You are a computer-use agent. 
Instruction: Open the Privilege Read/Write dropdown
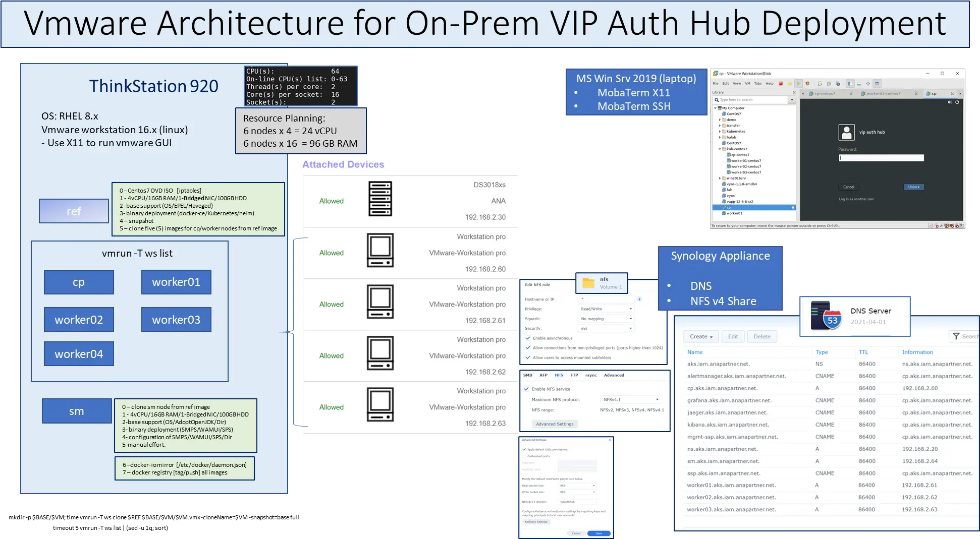point(606,309)
